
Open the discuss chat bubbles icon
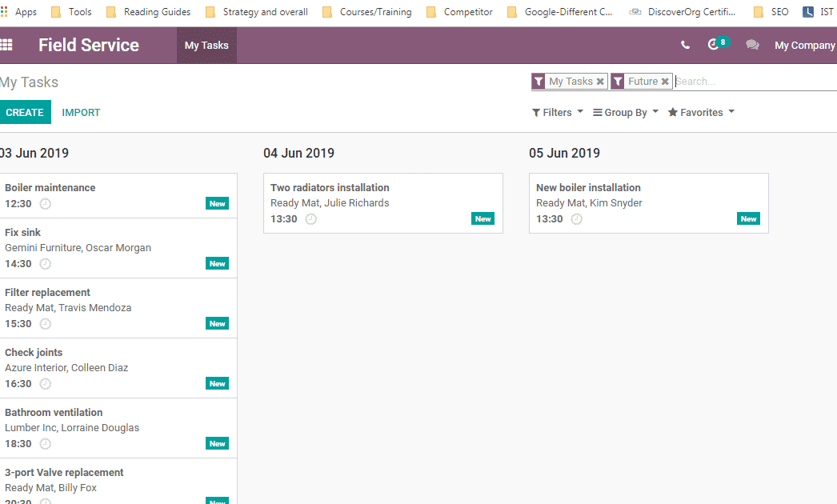point(752,45)
